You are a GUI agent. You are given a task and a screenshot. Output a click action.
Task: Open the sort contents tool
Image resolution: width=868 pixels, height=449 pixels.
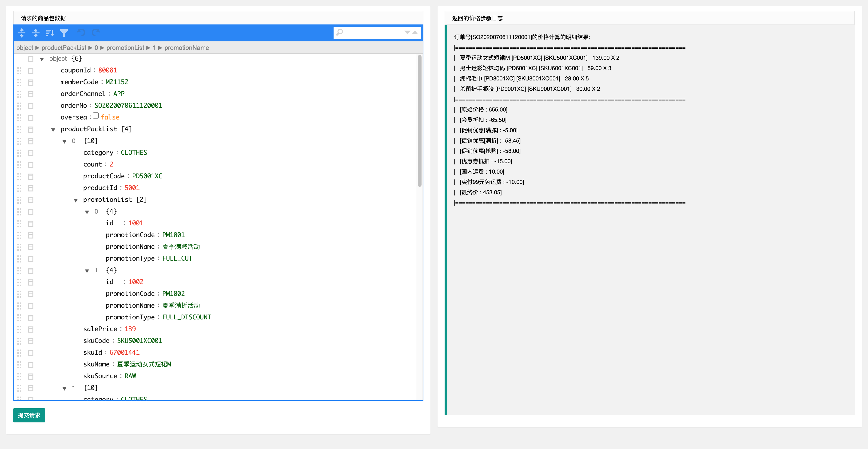pos(50,33)
